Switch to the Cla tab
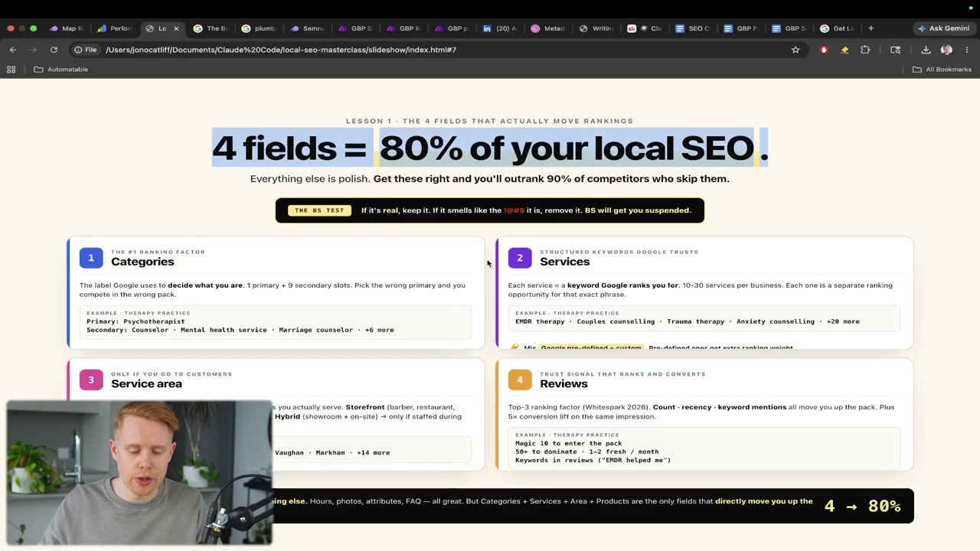 click(x=645, y=28)
